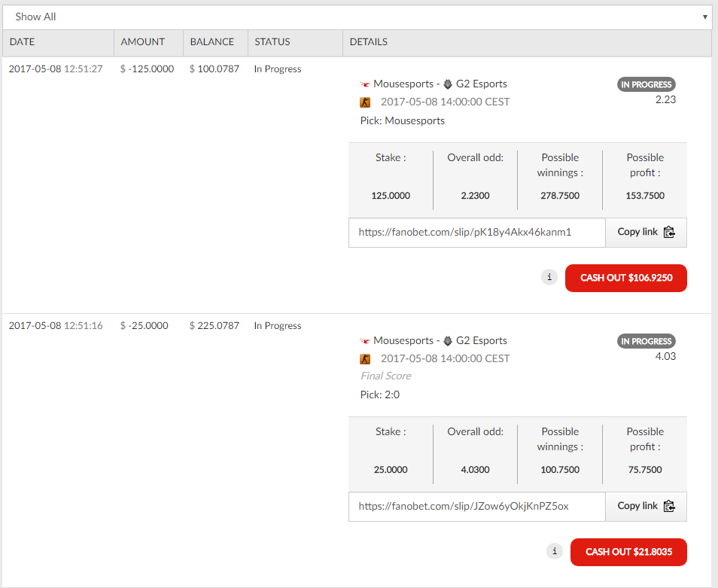Click the date 2017-05-08 12:51:27
Image resolution: width=718 pixels, height=588 pixels.
56,69
